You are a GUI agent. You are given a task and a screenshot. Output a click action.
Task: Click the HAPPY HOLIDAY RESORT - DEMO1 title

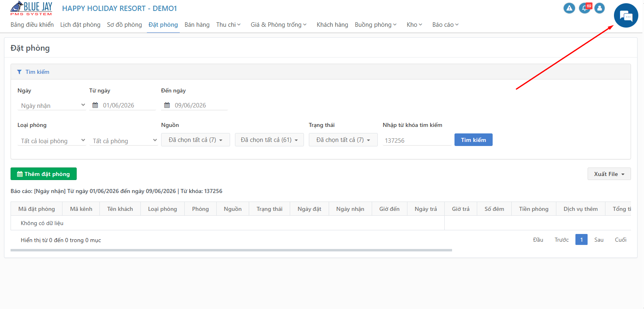[119, 9]
